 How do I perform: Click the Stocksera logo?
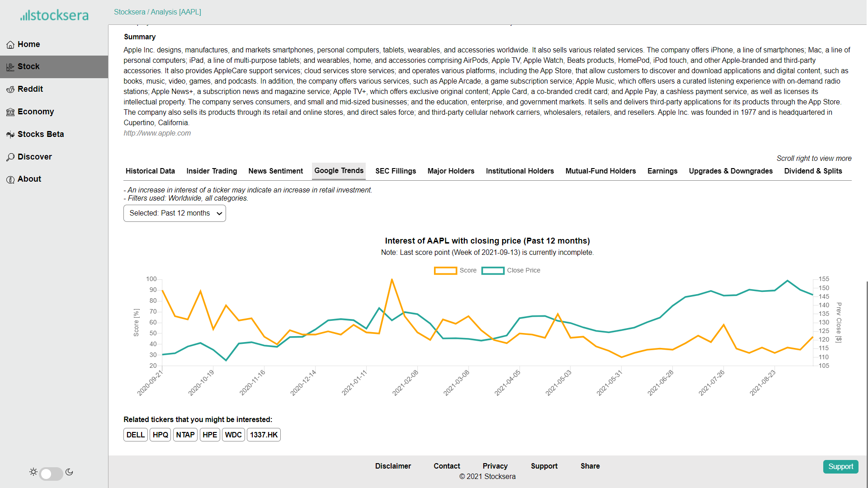point(54,15)
